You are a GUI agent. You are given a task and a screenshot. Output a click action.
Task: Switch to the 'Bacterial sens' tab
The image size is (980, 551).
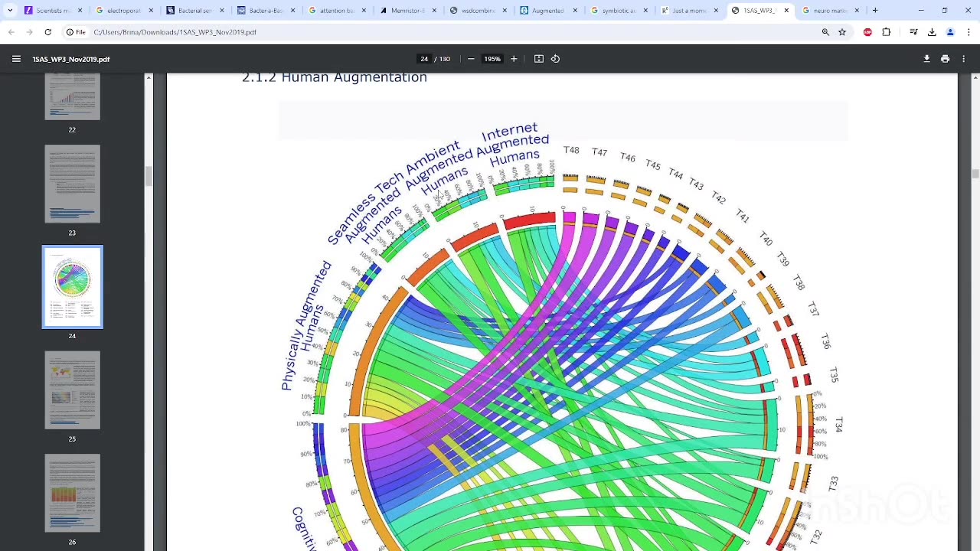[x=194, y=11]
